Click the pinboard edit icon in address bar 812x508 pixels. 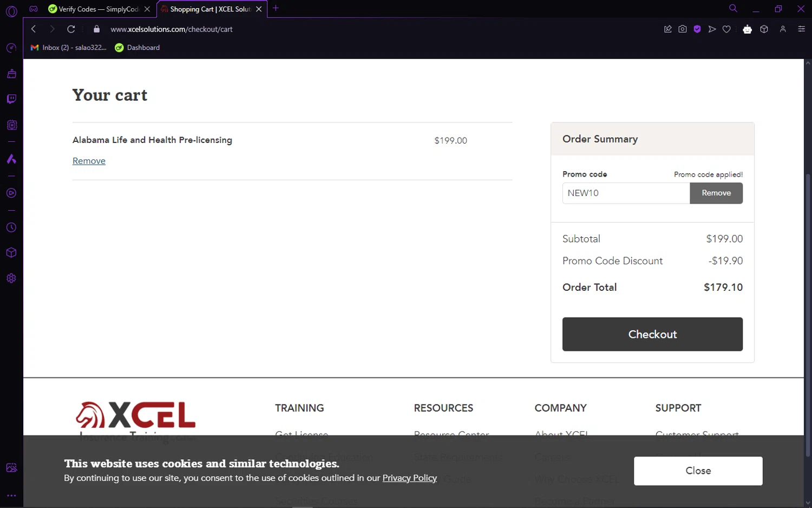click(668, 29)
